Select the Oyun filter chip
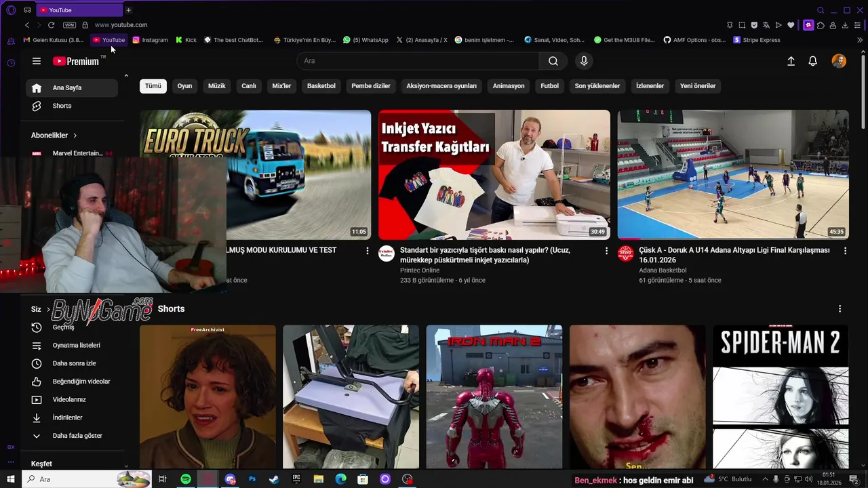The width and height of the screenshot is (868, 488). 184,86
